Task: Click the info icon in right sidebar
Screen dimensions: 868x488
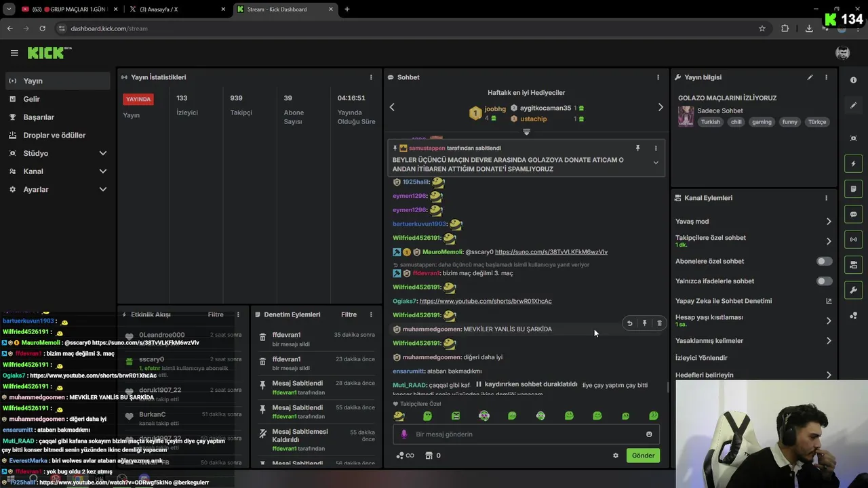Action: [853, 80]
